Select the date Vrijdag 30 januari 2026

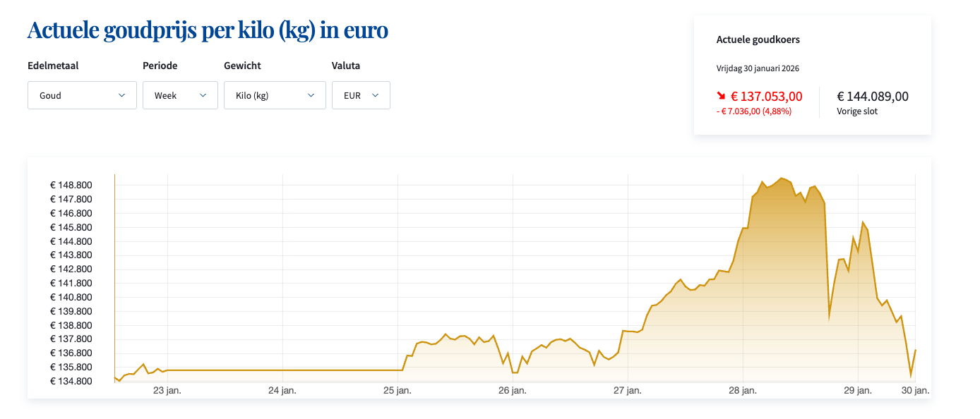click(x=758, y=68)
